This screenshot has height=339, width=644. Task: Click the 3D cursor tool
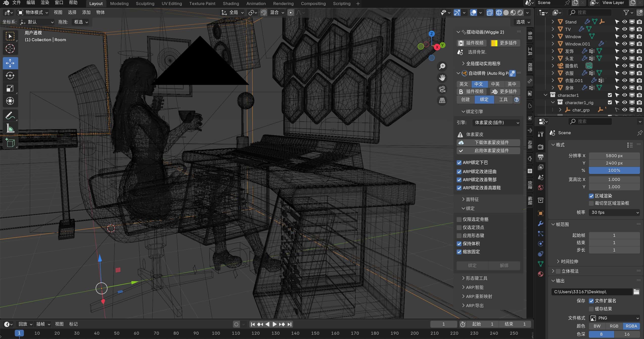point(10,49)
